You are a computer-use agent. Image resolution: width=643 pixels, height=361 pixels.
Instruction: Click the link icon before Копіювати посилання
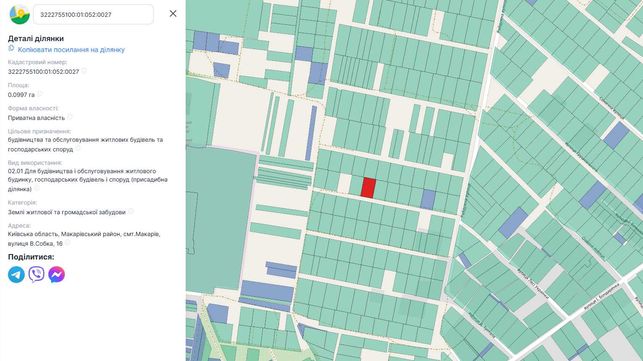[11, 49]
